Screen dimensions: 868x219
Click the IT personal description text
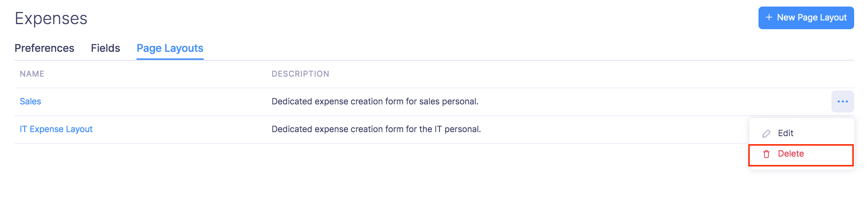point(376,129)
